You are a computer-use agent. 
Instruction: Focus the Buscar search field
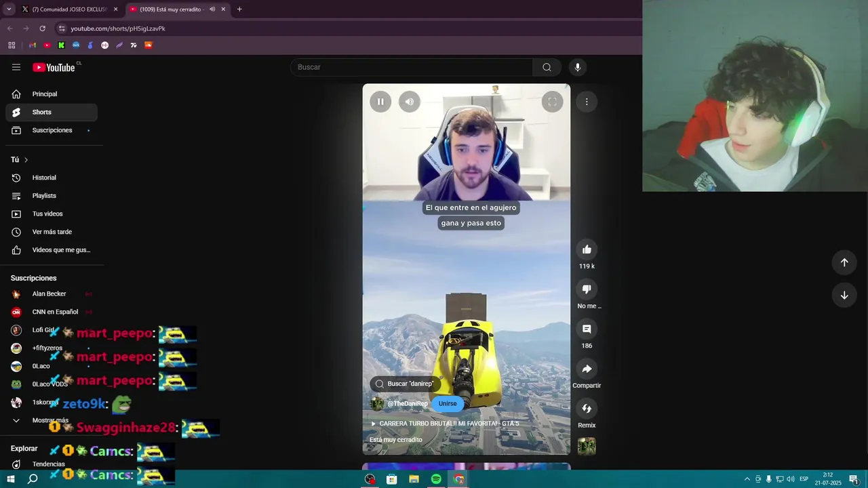point(412,67)
